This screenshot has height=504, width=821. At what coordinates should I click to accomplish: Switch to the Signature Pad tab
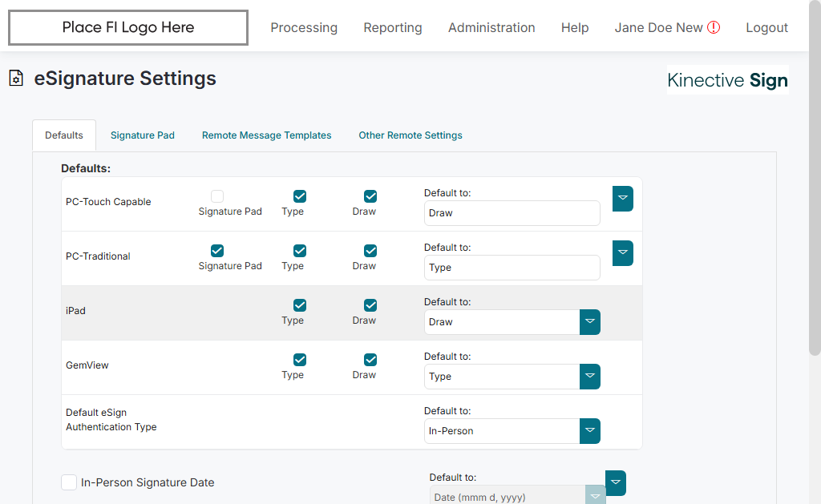[x=143, y=135]
